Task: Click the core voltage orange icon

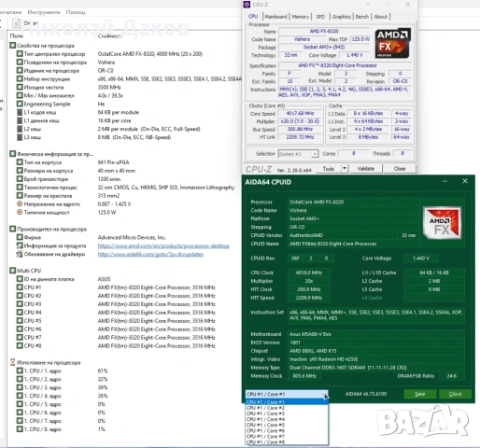Action: tap(20, 204)
